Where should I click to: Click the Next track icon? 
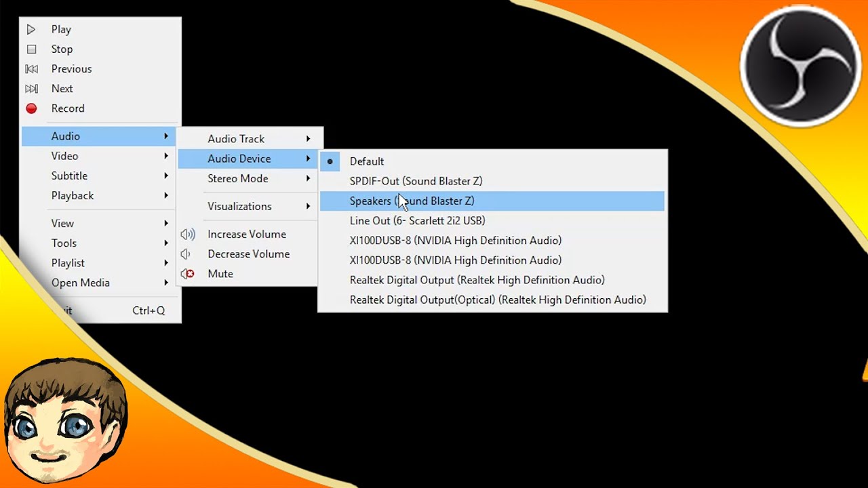(x=31, y=88)
